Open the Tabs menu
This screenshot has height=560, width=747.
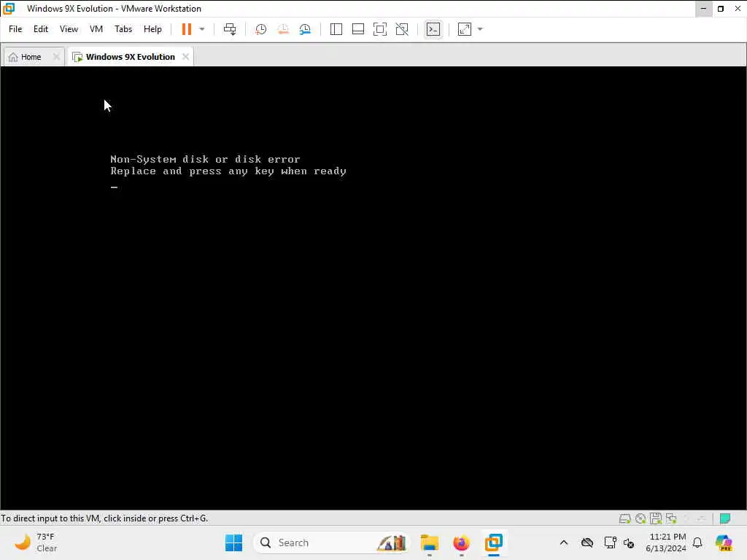click(123, 29)
